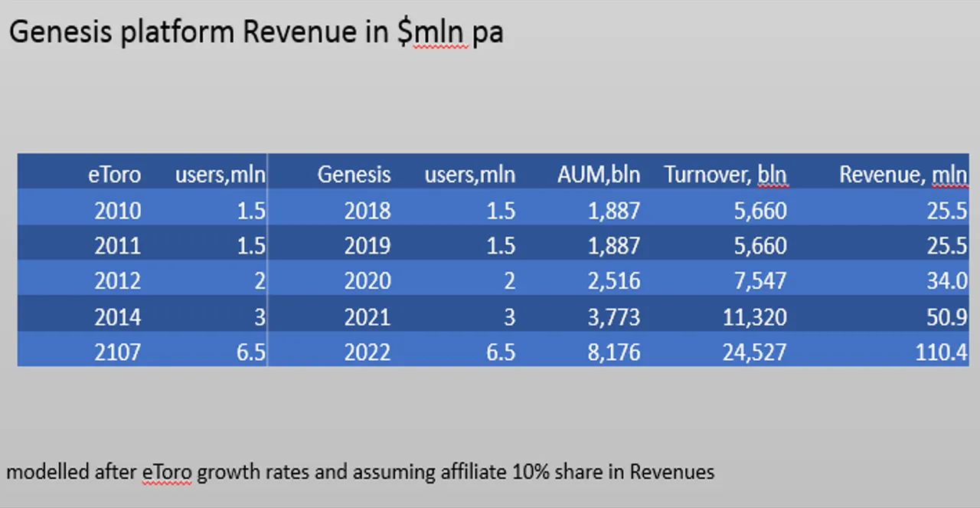This screenshot has height=508, width=980.
Task: Click the Revenue value '50.9'
Action: [947, 316]
